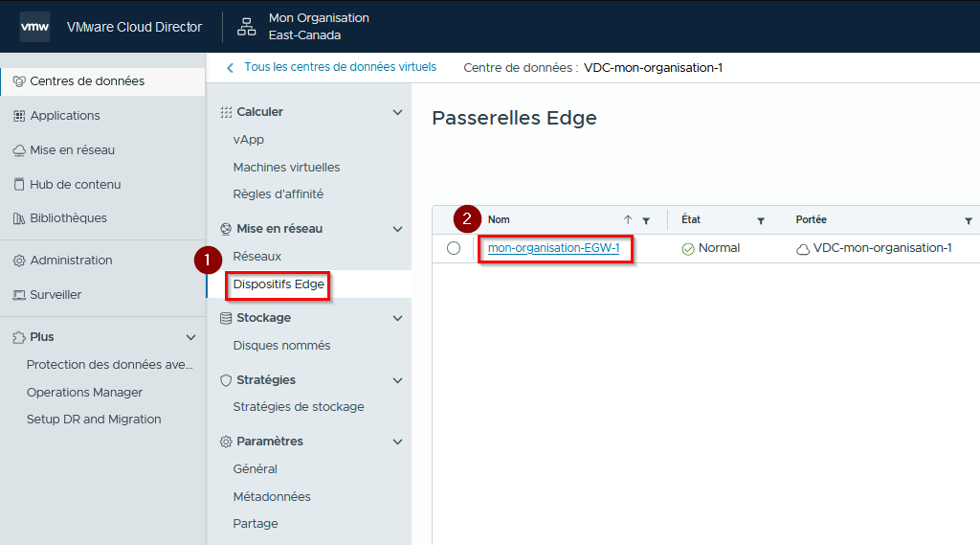Collapse the Mise en réseau section chevron

tap(397, 230)
